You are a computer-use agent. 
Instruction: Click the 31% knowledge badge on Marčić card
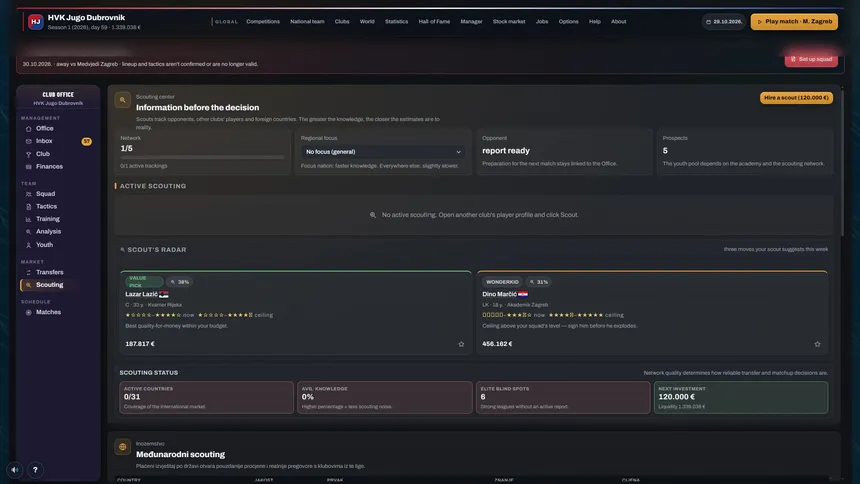539,282
